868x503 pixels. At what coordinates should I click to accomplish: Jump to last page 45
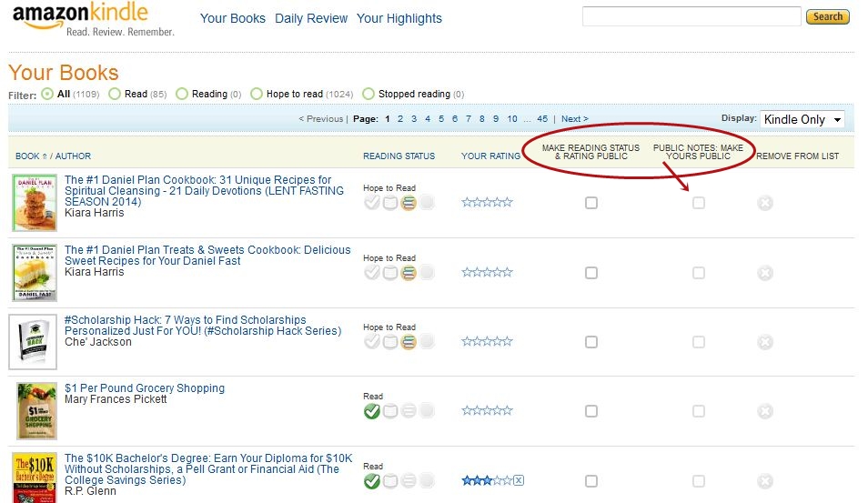542,119
